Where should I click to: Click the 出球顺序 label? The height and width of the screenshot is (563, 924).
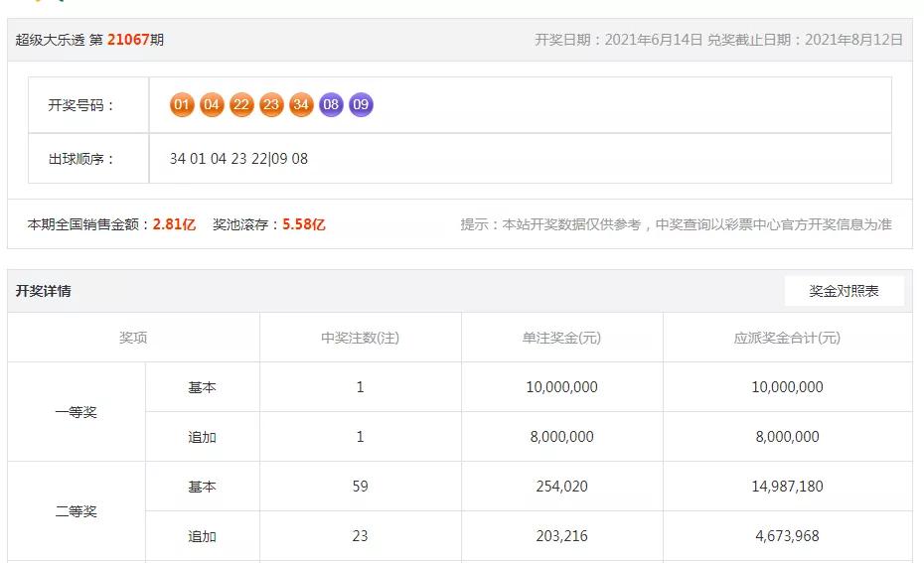tap(80, 159)
